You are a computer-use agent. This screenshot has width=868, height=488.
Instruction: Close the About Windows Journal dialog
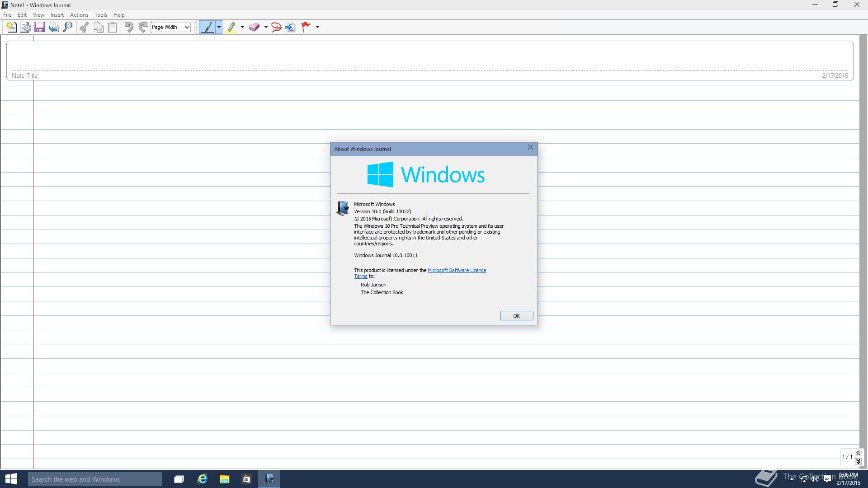[x=530, y=148]
